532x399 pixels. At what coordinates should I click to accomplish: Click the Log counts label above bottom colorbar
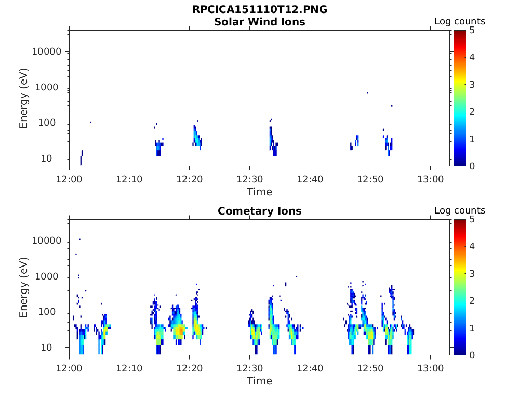[x=460, y=210]
